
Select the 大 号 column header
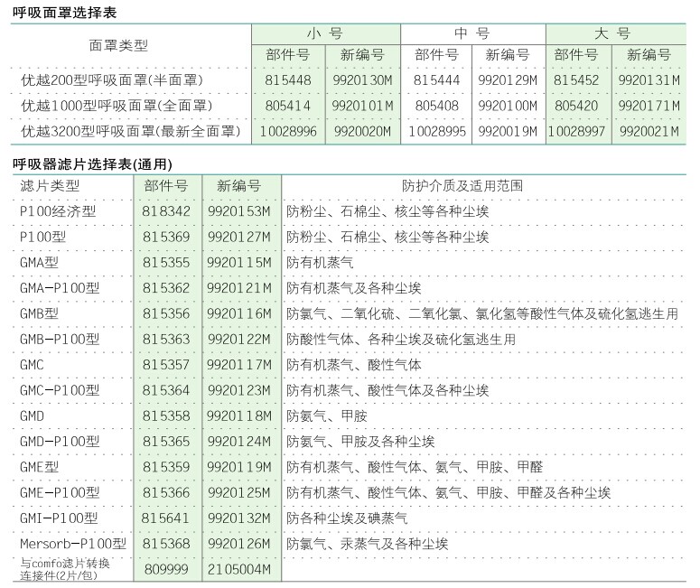[612, 33]
